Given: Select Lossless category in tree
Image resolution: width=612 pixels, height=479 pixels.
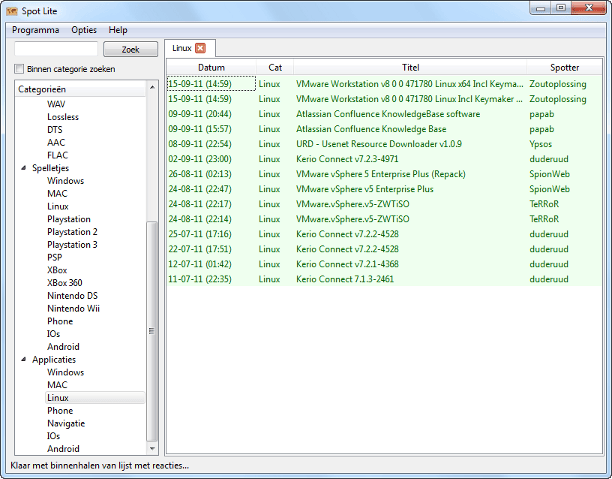Looking at the screenshot, I should click(x=63, y=117).
